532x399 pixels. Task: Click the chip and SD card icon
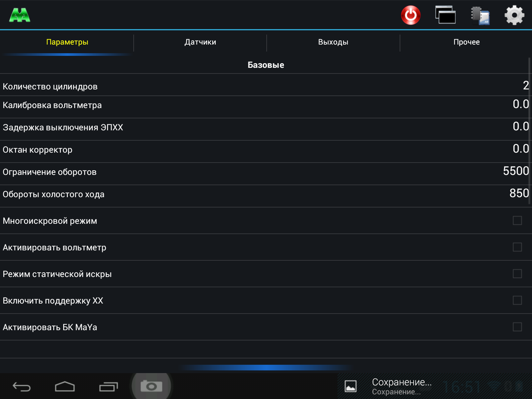click(x=480, y=15)
